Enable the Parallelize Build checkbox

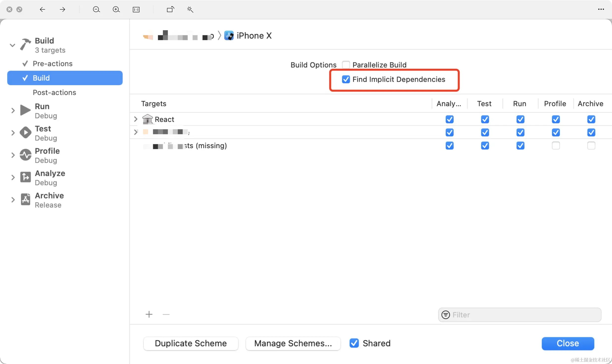coord(346,65)
